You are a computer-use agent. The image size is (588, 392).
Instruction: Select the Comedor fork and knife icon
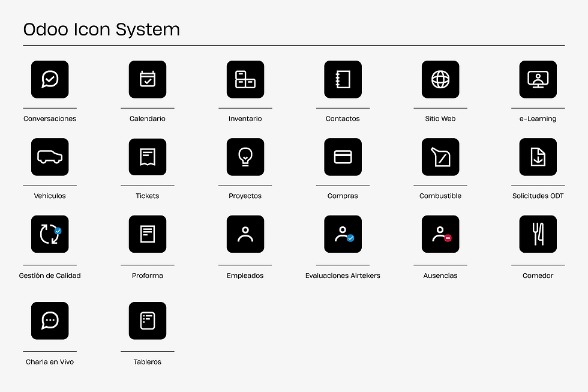[x=538, y=234]
